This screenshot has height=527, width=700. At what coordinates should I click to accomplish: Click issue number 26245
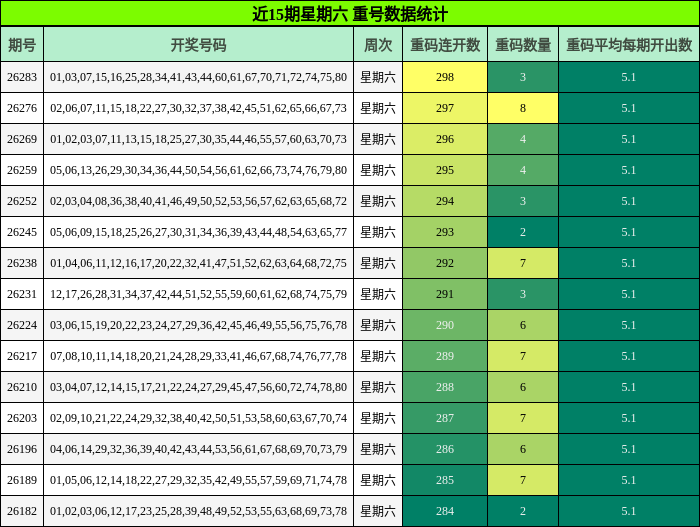[x=22, y=232]
